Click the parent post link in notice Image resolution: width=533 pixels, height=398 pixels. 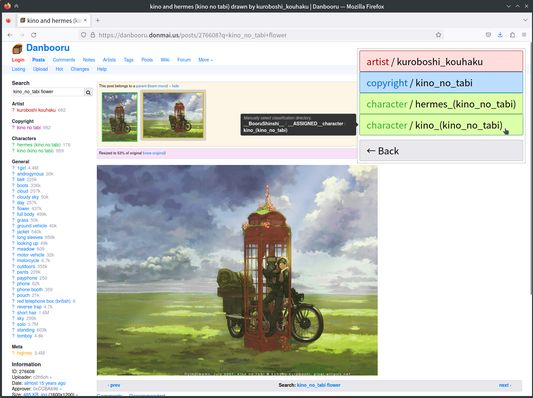152,86
